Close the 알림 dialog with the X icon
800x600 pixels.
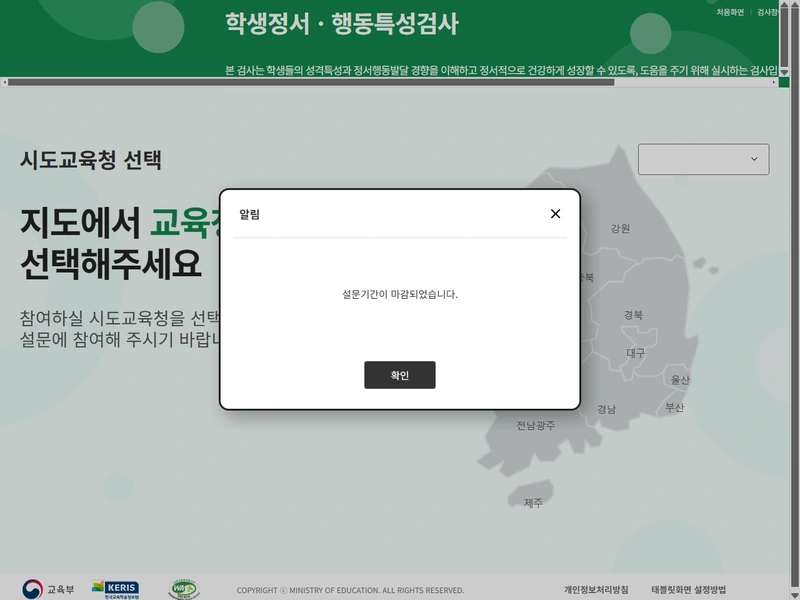555,214
